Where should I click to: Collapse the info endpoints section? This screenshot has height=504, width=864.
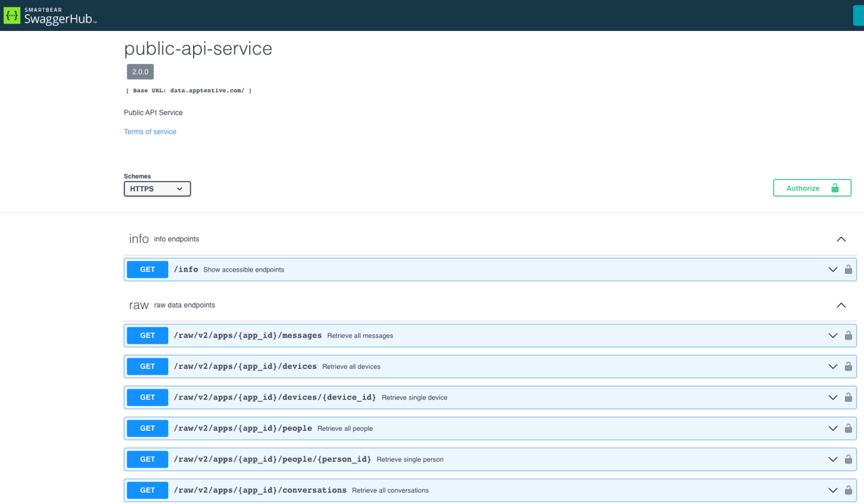click(841, 238)
